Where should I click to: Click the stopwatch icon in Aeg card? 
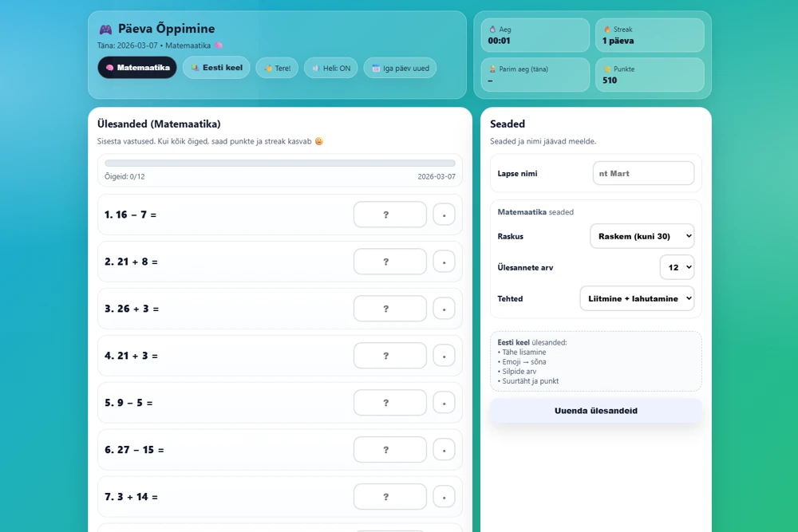pos(492,30)
